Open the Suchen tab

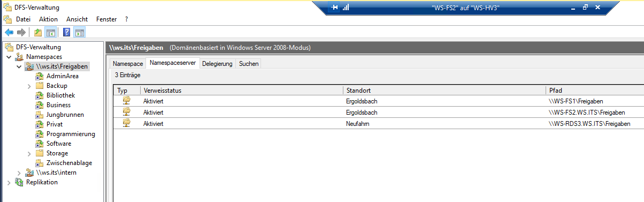click(249, 64)
